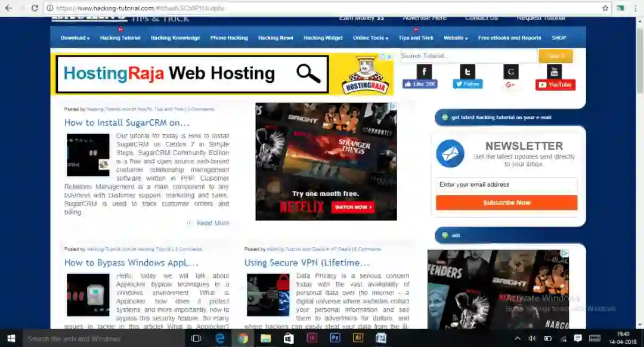Click the Request Tutorial top link
The image size is (644, 347).
(x=541, y=18)
